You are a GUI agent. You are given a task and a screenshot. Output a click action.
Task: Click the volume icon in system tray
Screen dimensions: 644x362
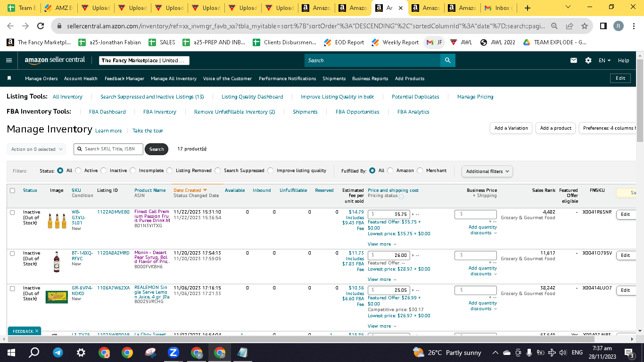(562, 353)
